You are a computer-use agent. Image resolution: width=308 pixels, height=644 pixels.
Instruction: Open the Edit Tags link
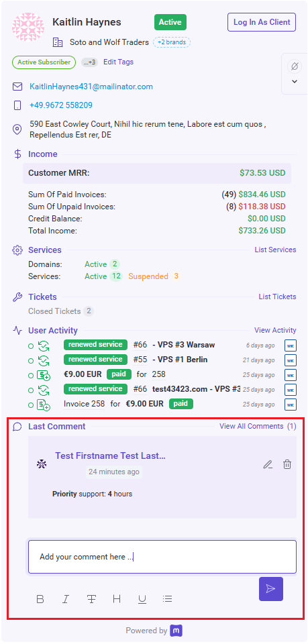118,62
